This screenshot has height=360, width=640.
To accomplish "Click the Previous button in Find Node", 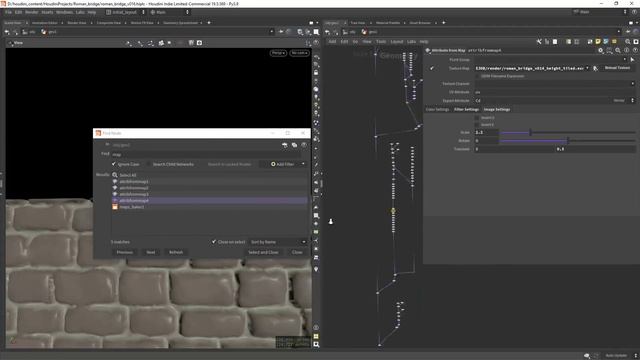I will click(124, 252).
